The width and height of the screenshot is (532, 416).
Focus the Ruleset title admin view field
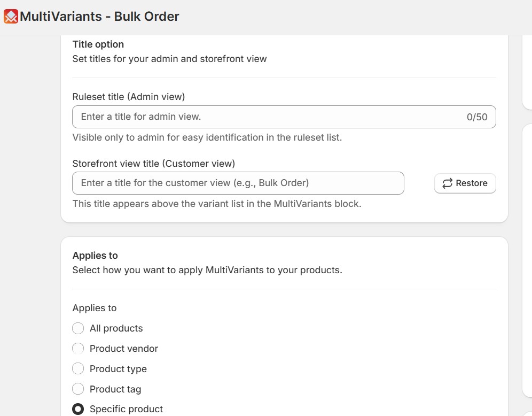click(x=267, y=117)
